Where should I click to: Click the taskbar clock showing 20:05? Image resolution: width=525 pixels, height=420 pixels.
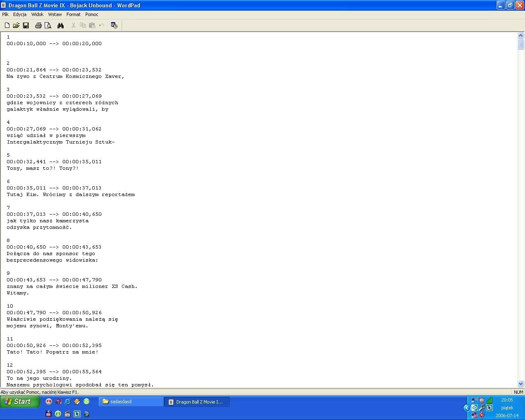[x=507, y=400]
